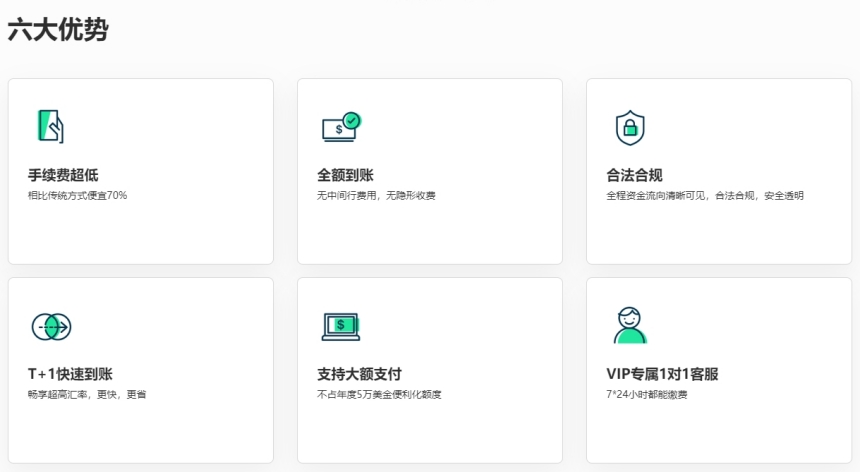This screenshot has width=860, height=472.
Task: Click the customer service person icon
Action: click(630, 325)
